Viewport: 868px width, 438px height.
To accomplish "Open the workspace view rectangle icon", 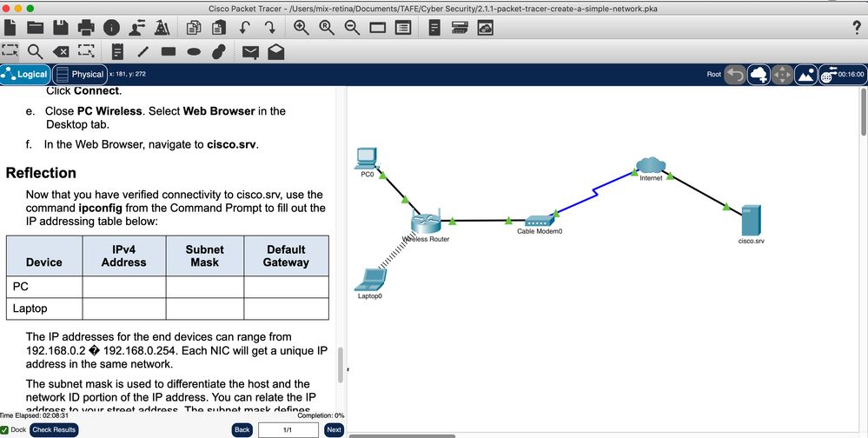I will 378,28.
